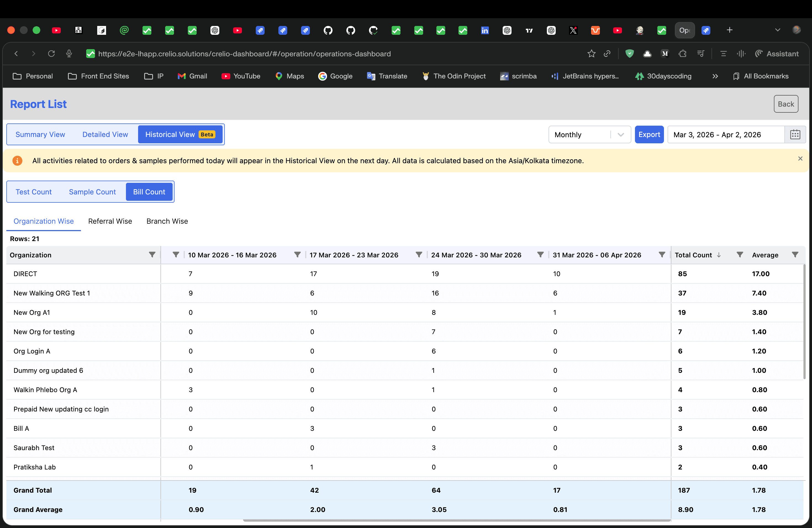Copy page link using the link icon

point(607,54)
